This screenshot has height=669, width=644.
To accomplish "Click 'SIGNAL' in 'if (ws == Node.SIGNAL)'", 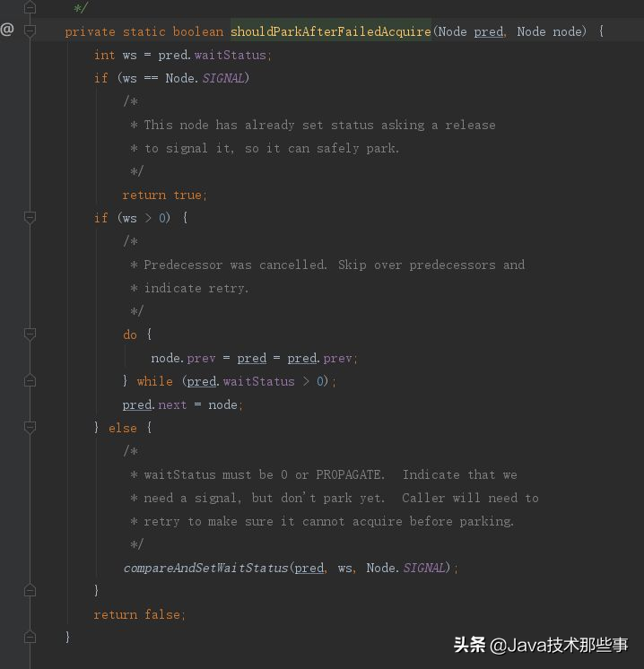I will pos(222,78).
